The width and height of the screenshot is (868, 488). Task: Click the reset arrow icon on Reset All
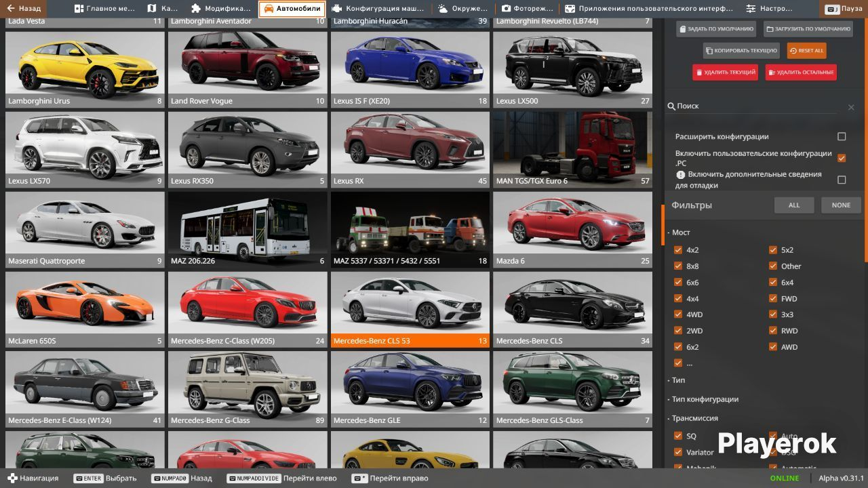[793, 51]
